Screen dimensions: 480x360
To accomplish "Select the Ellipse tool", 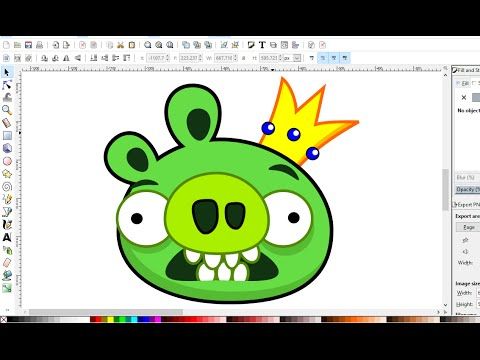I will (x=7, y=161).
